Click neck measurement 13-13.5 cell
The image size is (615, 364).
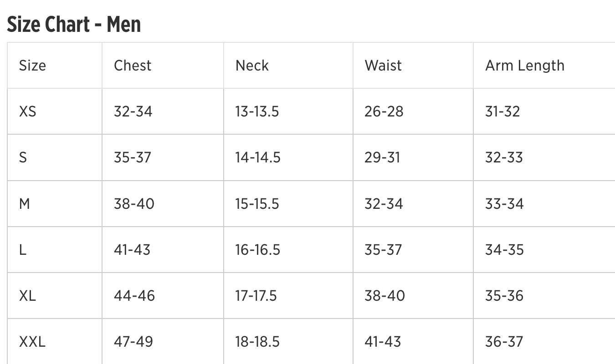tap(257, 111)
